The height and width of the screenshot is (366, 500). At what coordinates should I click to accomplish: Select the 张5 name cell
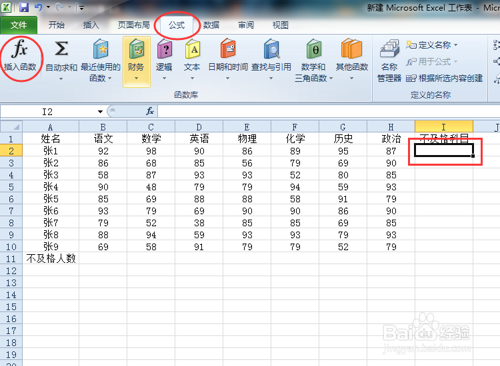pyautogui.click(x=51, y=199)
